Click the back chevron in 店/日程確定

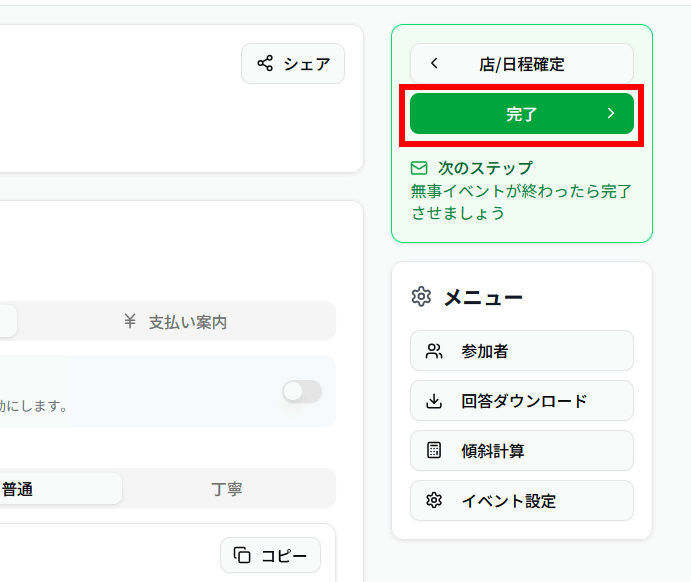click(434, 64)
